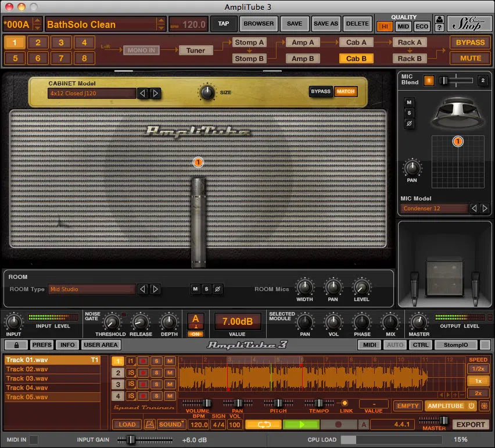Open the Tuner module
This screenshot has height=448, width=495.
click(196, 50)
